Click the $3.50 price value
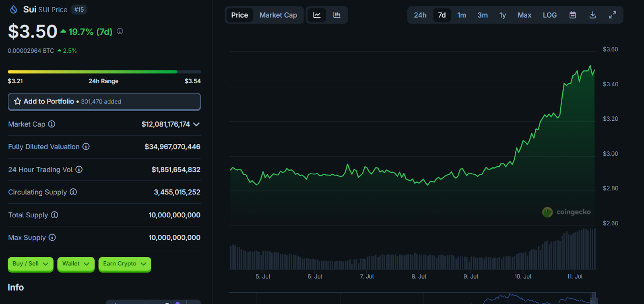This screenshot has height=304, width=644. coord(33,31)
